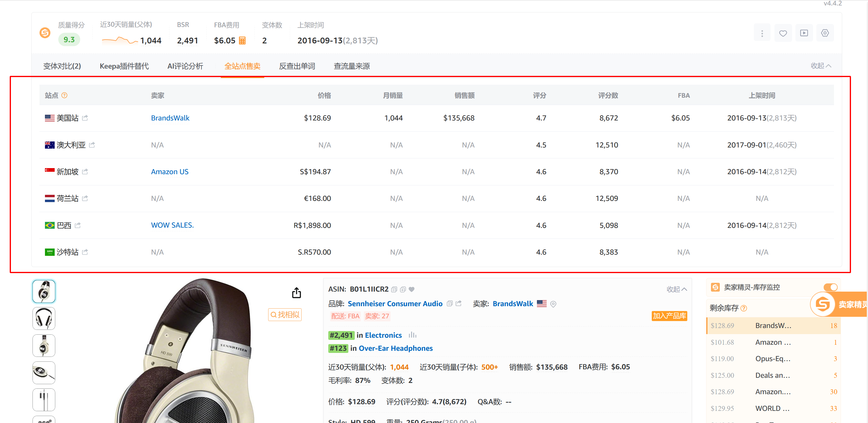Click the heart favorite icon in header
868x423 pixels.
pyautogui.click(x=783, y=33)
